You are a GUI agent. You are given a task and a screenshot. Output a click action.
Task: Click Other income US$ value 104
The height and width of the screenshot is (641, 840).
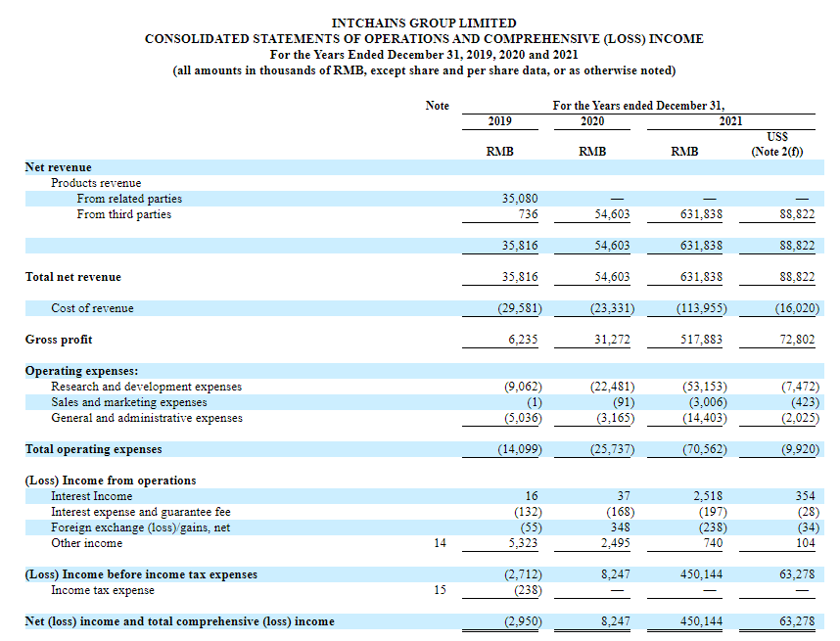tap(805, 543)
